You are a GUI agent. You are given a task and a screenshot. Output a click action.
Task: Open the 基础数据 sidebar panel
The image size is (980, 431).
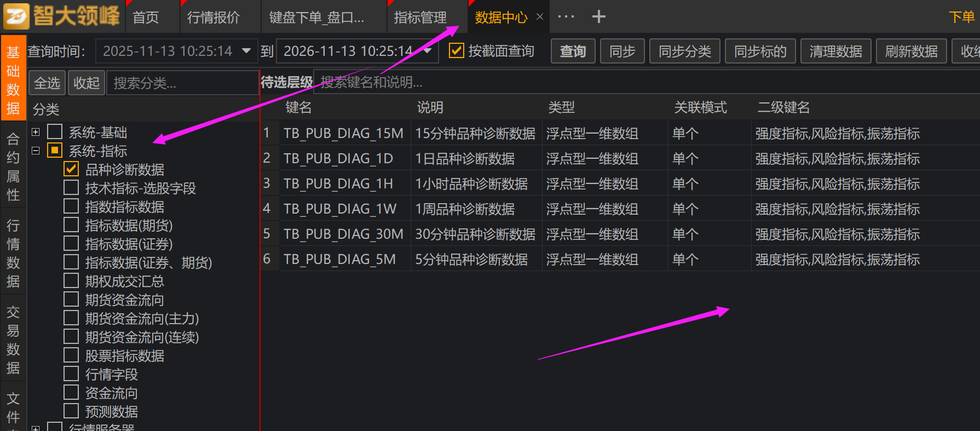[x=13, y=81]
